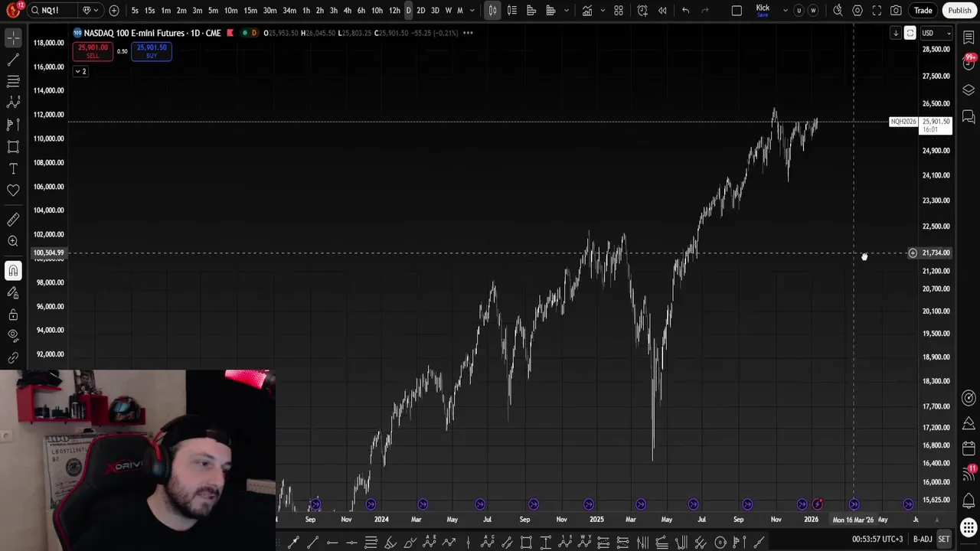Open the indicators chart icon
The width and height of the screenshot is (980, 551).
click(586, 11)
